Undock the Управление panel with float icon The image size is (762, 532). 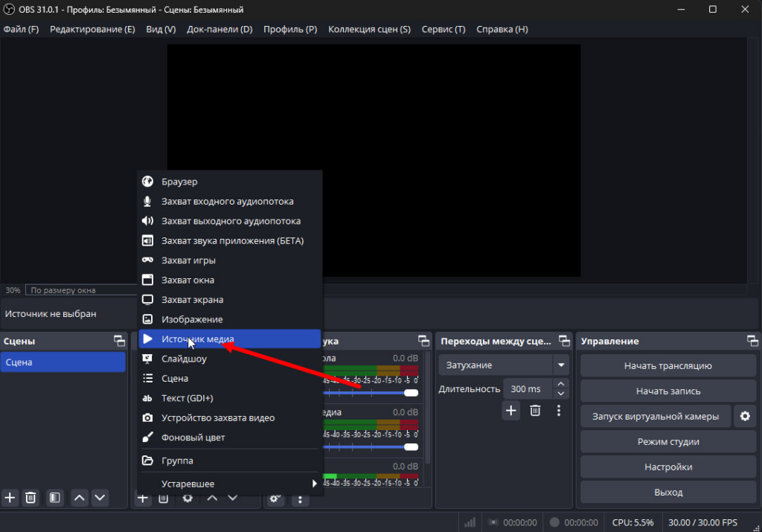pyautogui.click(x=753, y=341)
